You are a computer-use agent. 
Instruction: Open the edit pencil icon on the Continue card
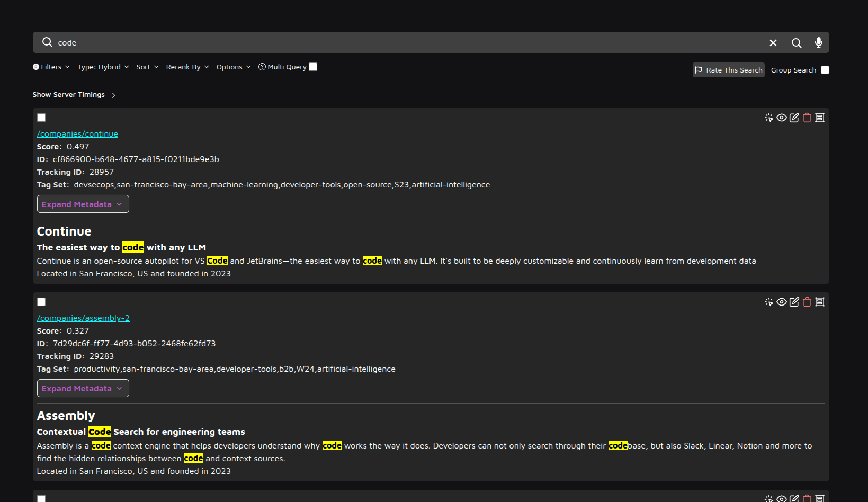pyautogui.click(x=794, y=118)
